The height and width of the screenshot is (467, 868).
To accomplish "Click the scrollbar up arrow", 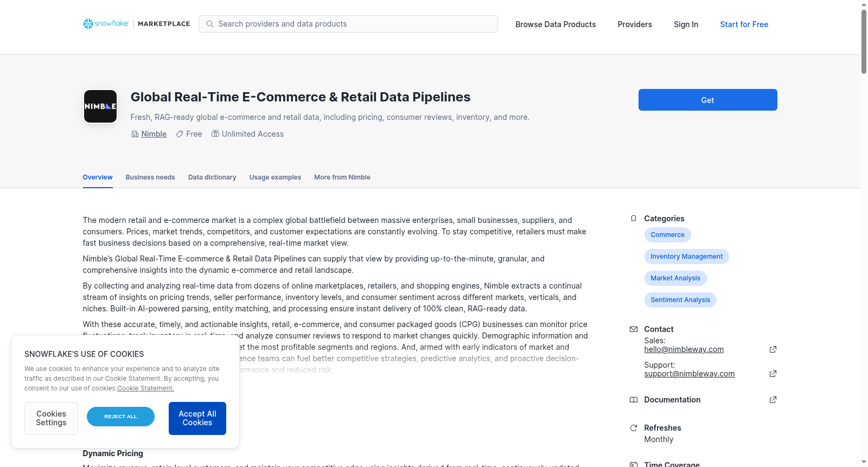I will pyautogui.click(x=864, y=4).
